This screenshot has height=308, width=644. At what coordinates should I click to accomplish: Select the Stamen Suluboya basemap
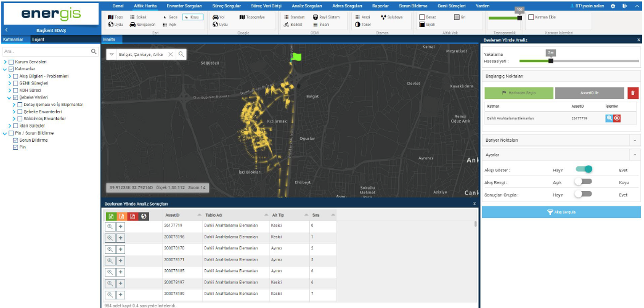[392, 17]
